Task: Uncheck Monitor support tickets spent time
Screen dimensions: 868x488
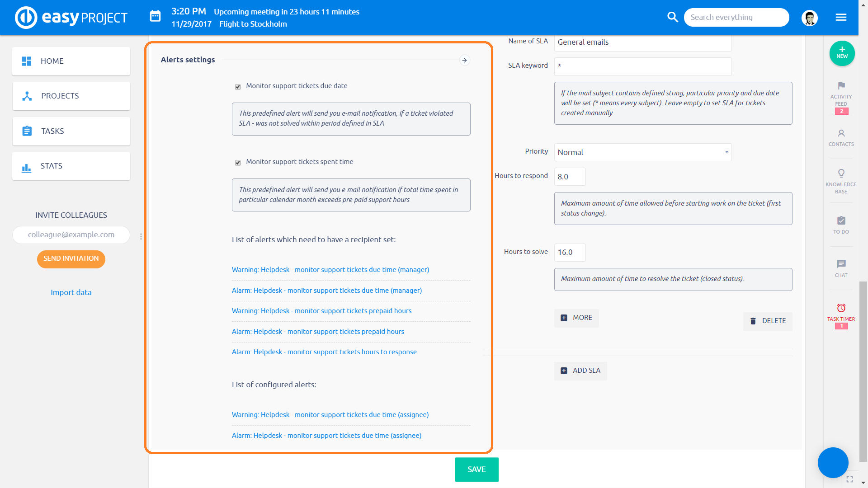Action: pyautogui.click(x=238, y=163)
